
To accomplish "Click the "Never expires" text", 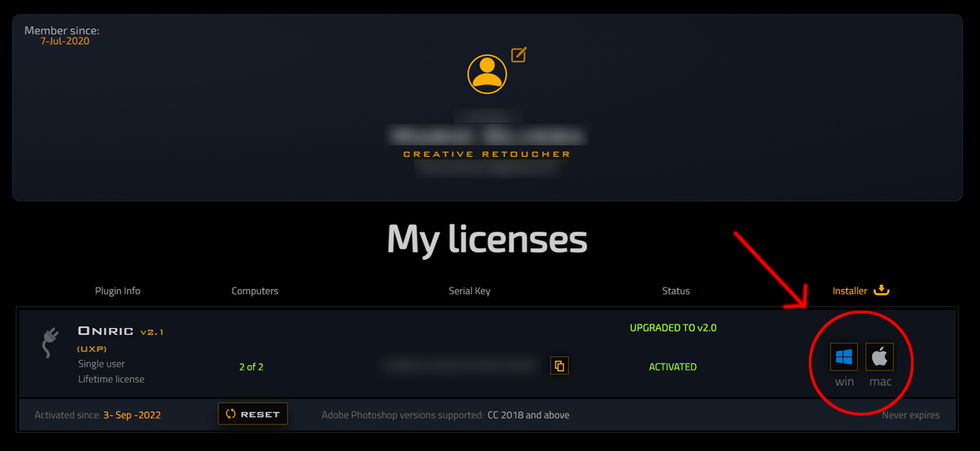I will tap(910, 414).
